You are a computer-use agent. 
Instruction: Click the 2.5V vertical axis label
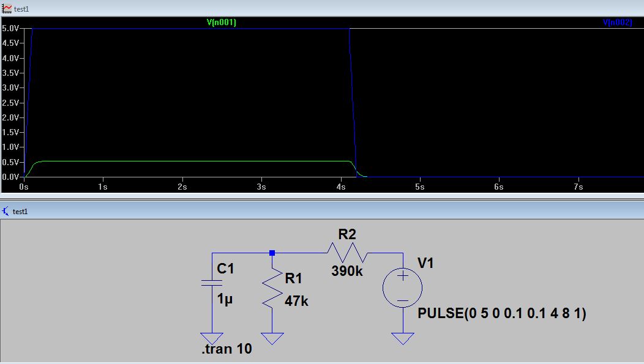[10, 103]
